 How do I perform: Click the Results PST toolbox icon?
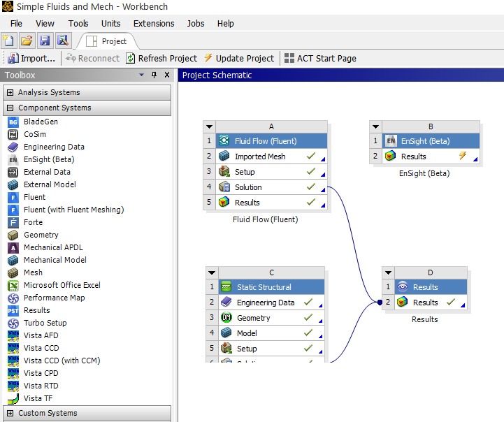tap(13, 310)
